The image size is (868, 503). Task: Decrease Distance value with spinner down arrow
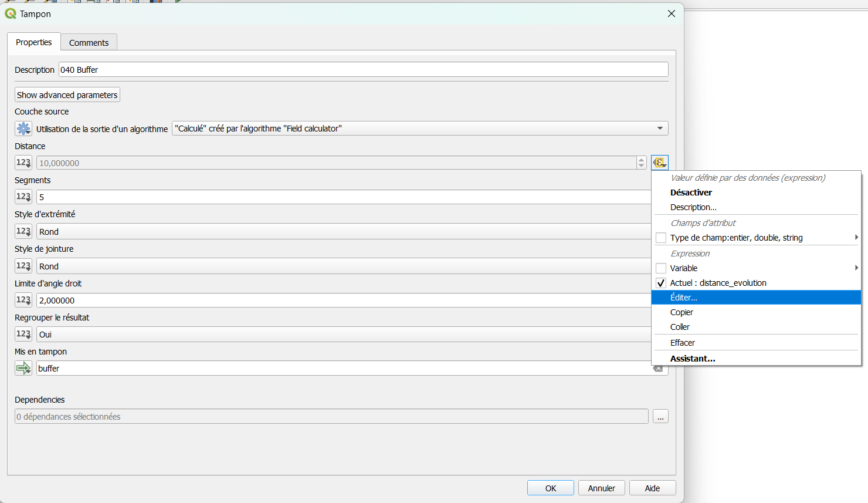642,166
